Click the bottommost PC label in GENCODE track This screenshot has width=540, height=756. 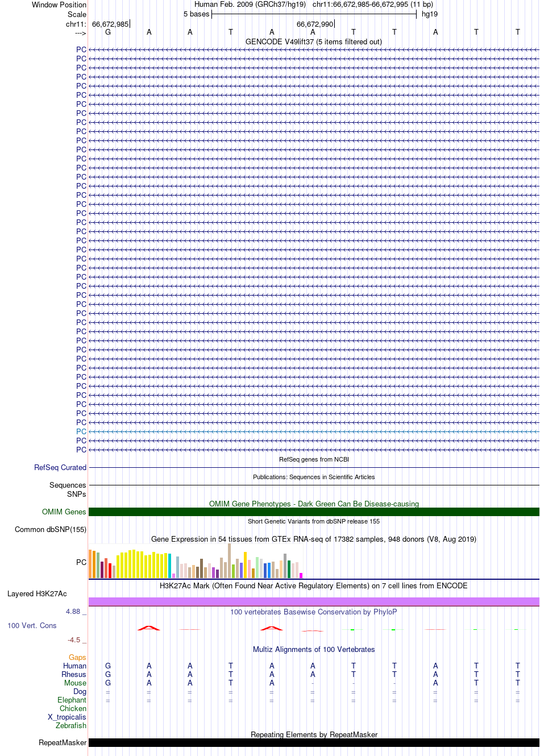[81, 450]
